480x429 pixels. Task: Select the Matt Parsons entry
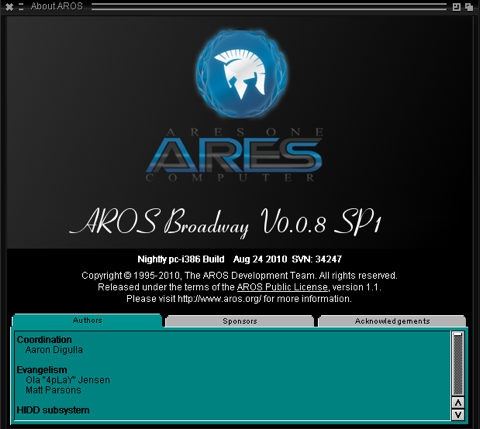(x=53, y=390)
